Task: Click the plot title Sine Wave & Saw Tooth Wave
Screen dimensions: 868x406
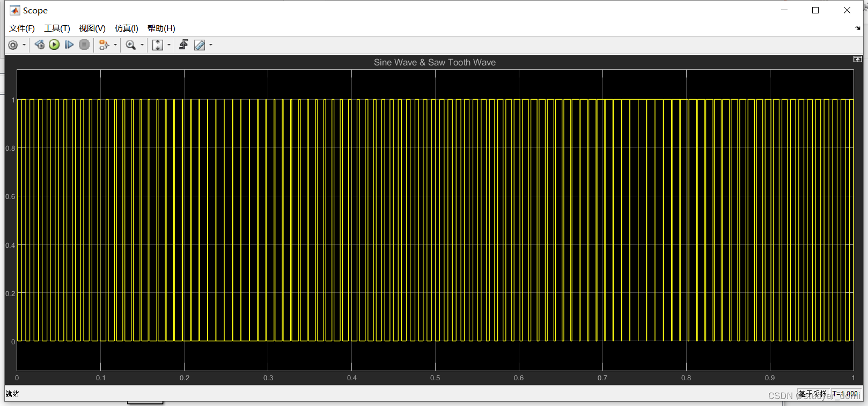Action: click(435, 62)
